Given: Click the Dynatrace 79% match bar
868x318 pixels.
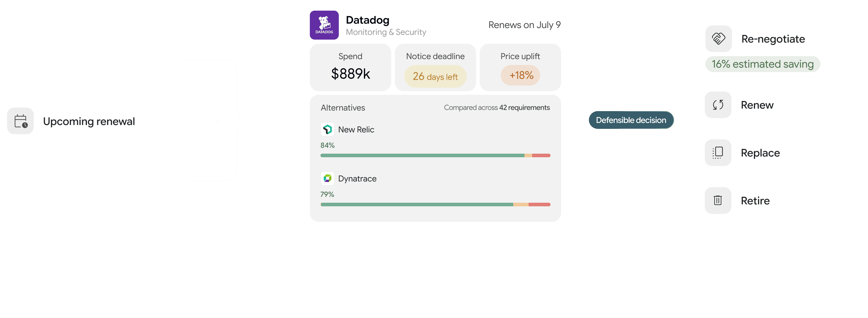Looking at the screenshot, I should coord(435,205).
